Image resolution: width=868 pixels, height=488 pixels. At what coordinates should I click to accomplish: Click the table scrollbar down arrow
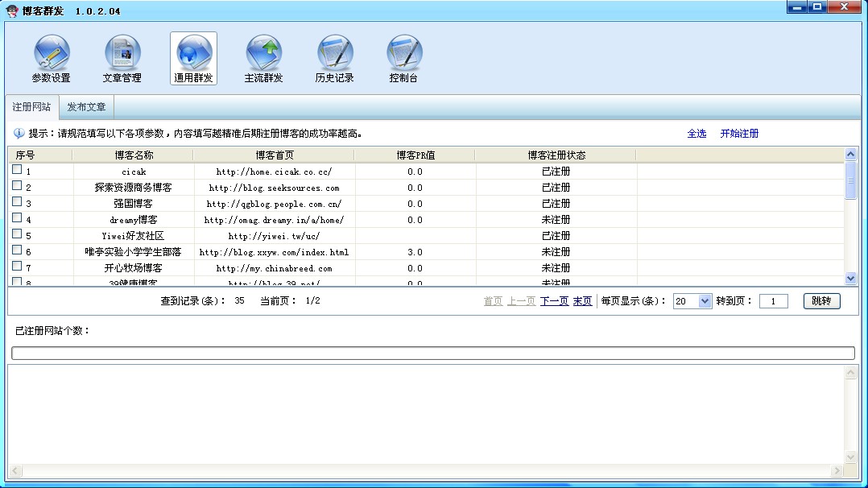pyautogui.click(x=851, y=278)
